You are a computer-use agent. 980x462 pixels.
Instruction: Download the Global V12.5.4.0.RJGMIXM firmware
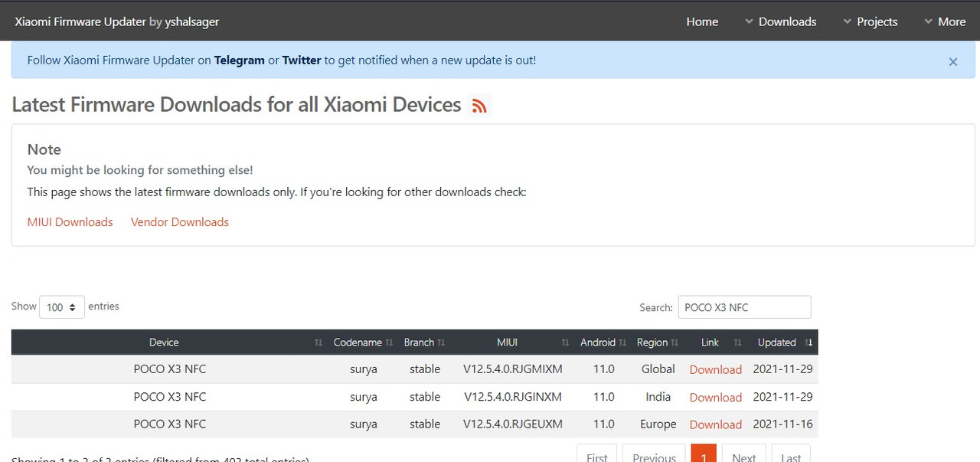tap(716, 369)
